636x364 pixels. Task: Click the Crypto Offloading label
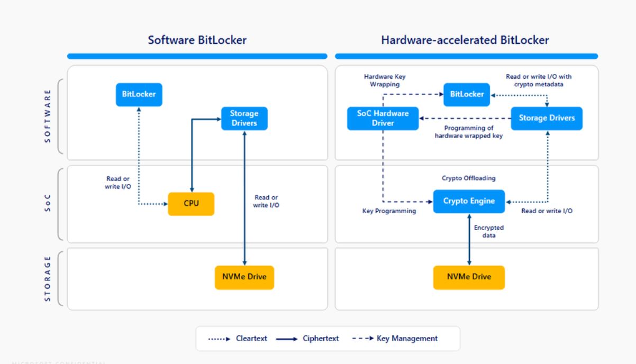tap(468, 178)
